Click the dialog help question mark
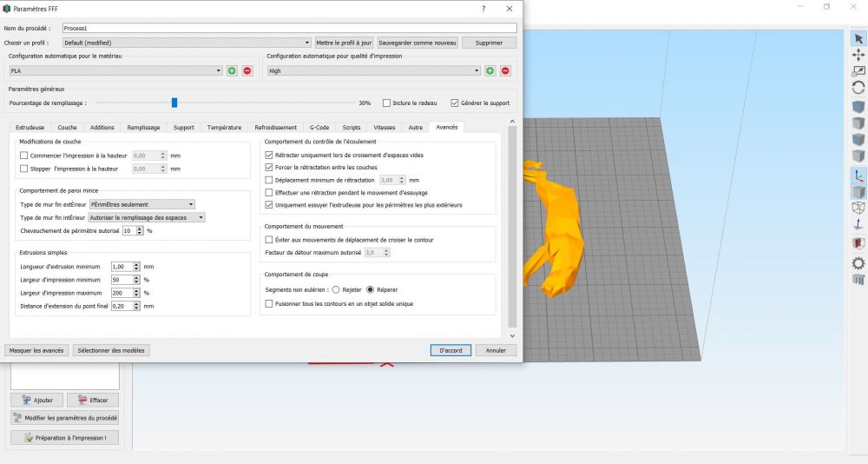868x464 pixels. click(483, 9)
